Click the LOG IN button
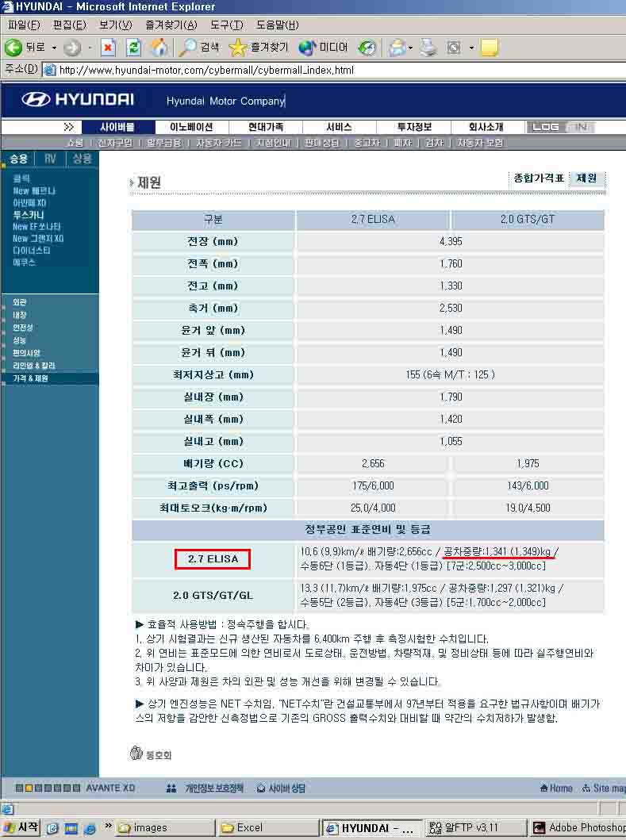The width and height of the screenshot is (626, 840). point(561,127)
